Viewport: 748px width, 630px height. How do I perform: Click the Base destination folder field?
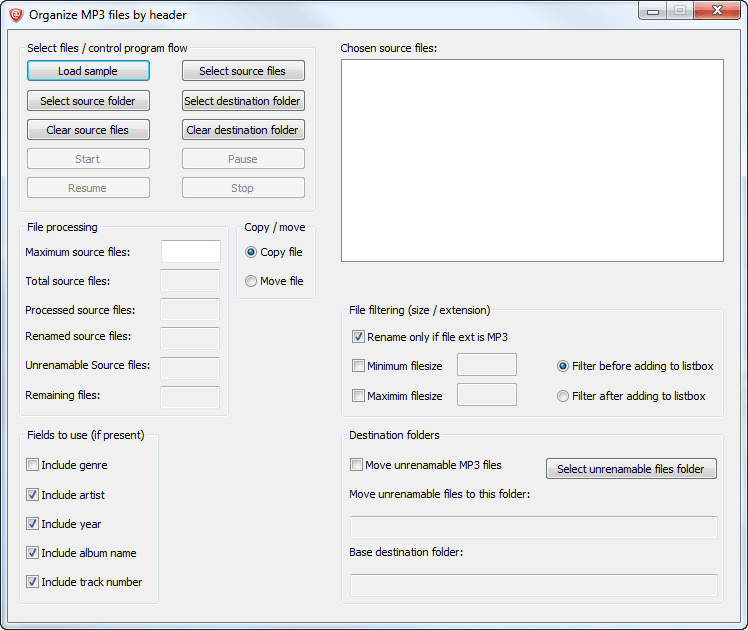(x=534, y=585)
